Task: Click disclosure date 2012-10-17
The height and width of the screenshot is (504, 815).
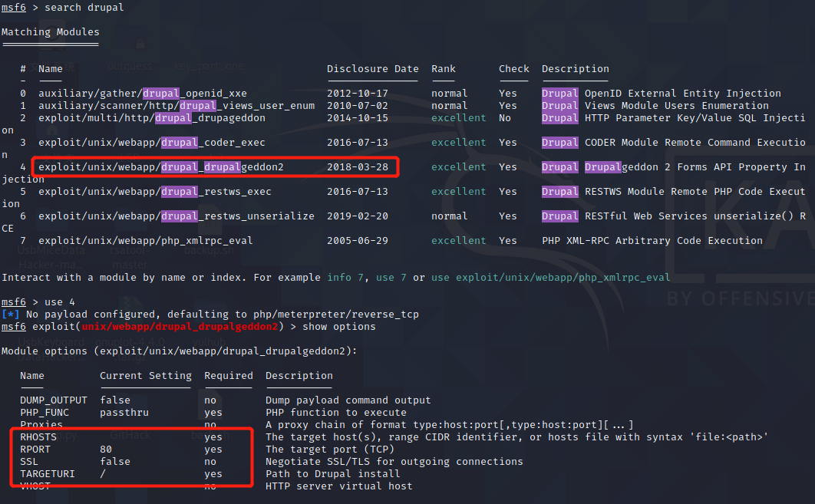Action: click(358, 93)
